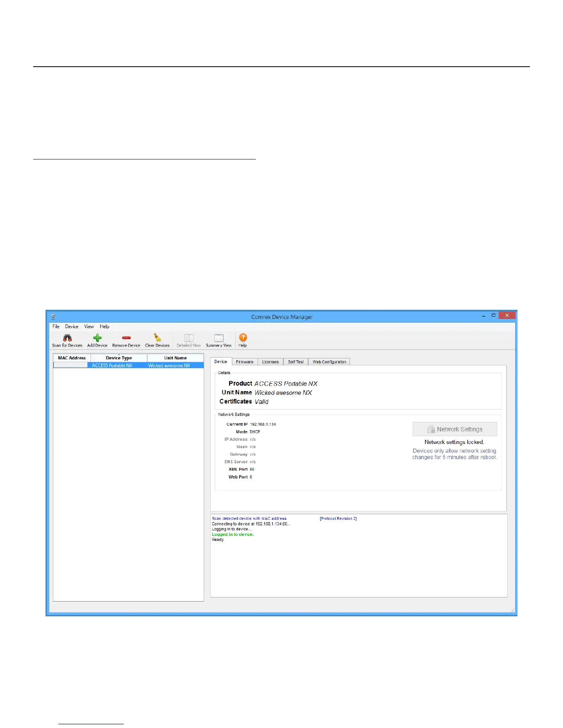Image resolution: width=563 pixels, height=728 pixels.
Task: Click the [Protocol Revision 2] log text
Action: coord(338,518)
